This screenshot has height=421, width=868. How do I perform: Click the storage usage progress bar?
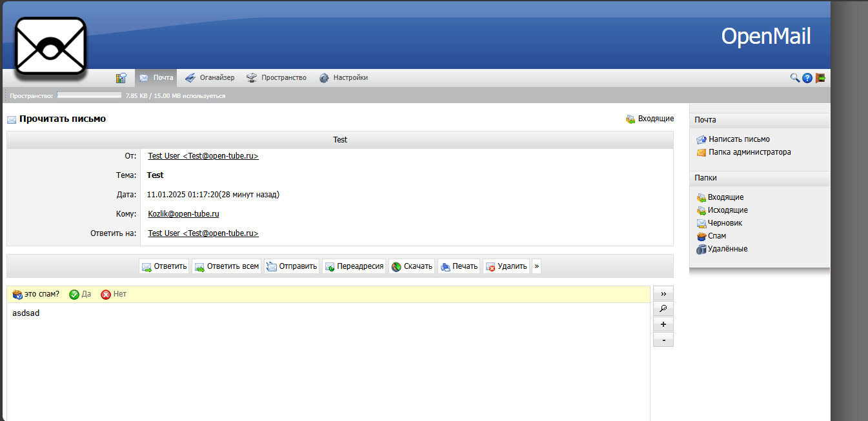(x=89, y=95)
